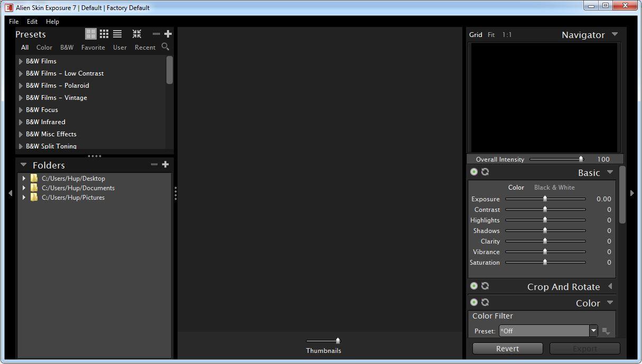Open the Color Filter preset options menu icon
The image size is (642, 364).
coord(606,331)
